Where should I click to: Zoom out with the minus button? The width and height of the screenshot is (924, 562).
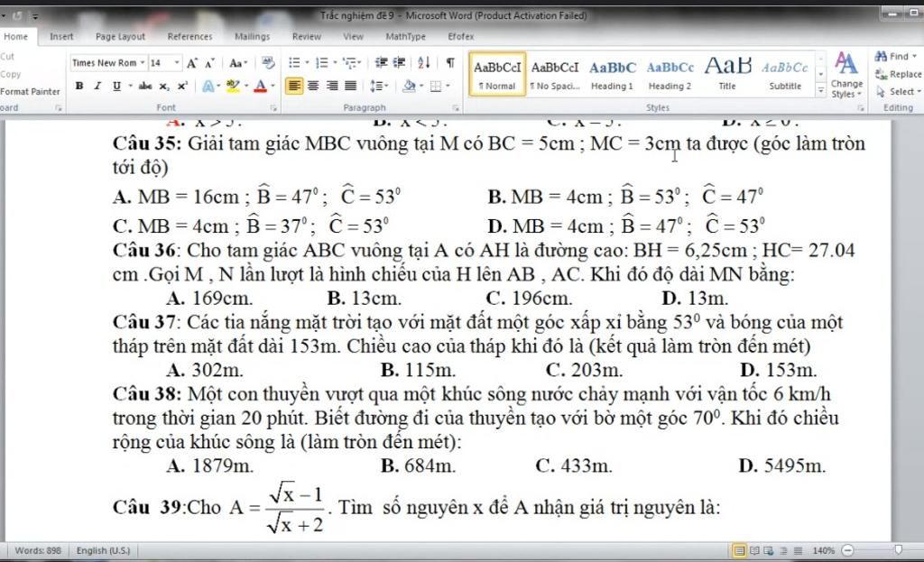pyautogui.click(x=847, y=551)
